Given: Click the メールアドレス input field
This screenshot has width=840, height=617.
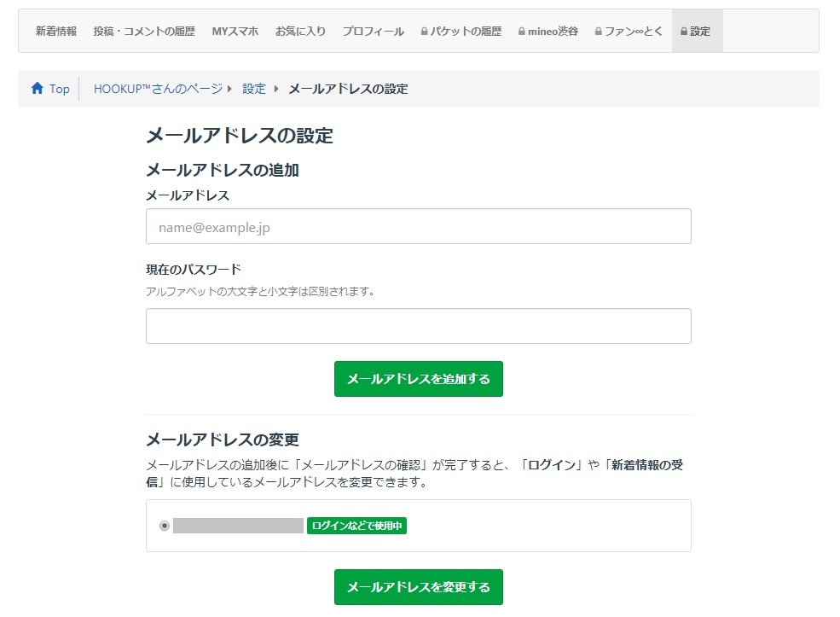Looking at the screenshot, I should point(418,227).
